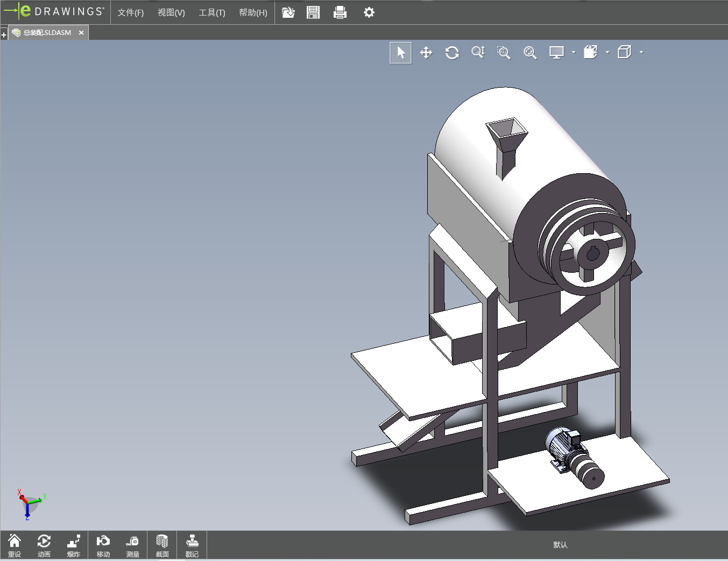
Task: Click the 重设 home reset button
Action: [x=15, y=545]
